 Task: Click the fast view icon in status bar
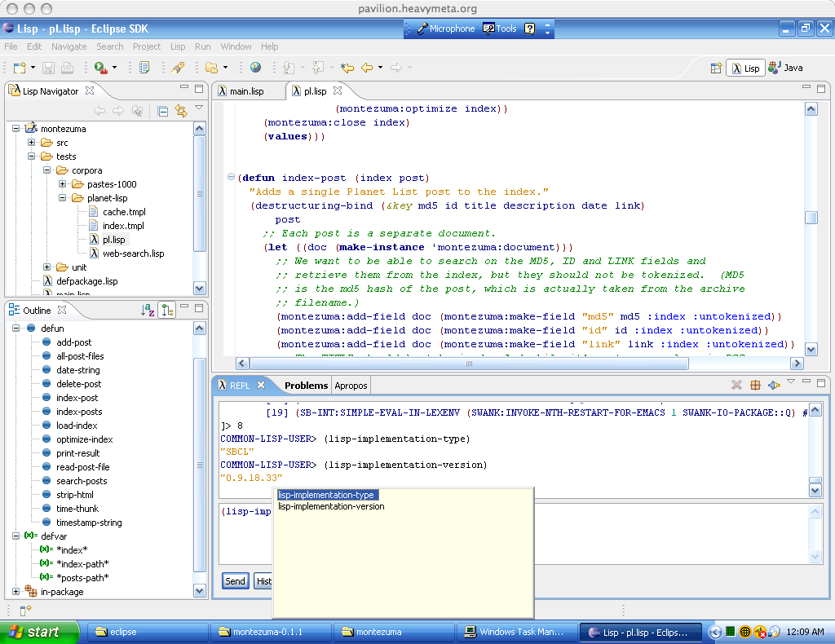tap(25, 610)
